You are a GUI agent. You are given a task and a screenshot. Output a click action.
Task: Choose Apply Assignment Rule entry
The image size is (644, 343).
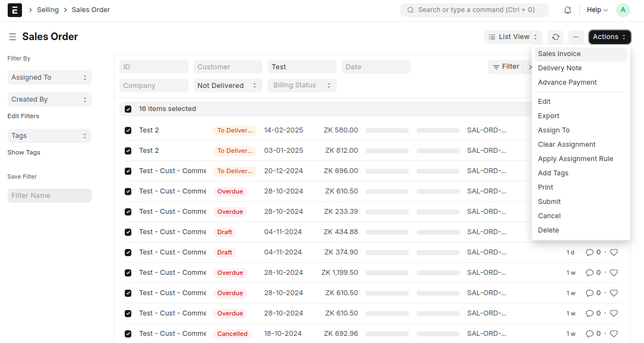(581, 159)
